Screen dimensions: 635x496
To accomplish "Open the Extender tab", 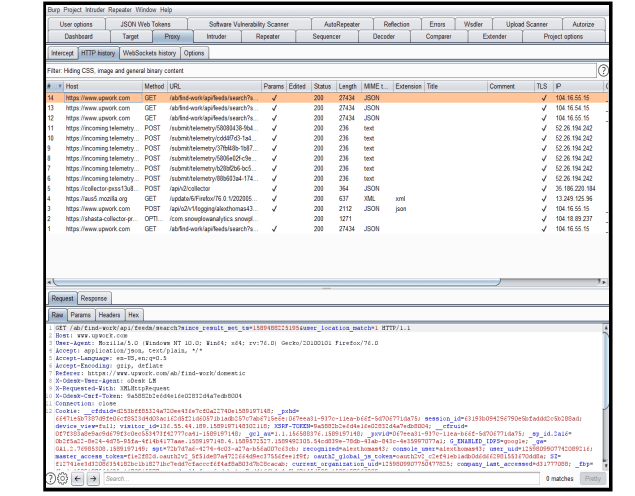I will 494,36.
